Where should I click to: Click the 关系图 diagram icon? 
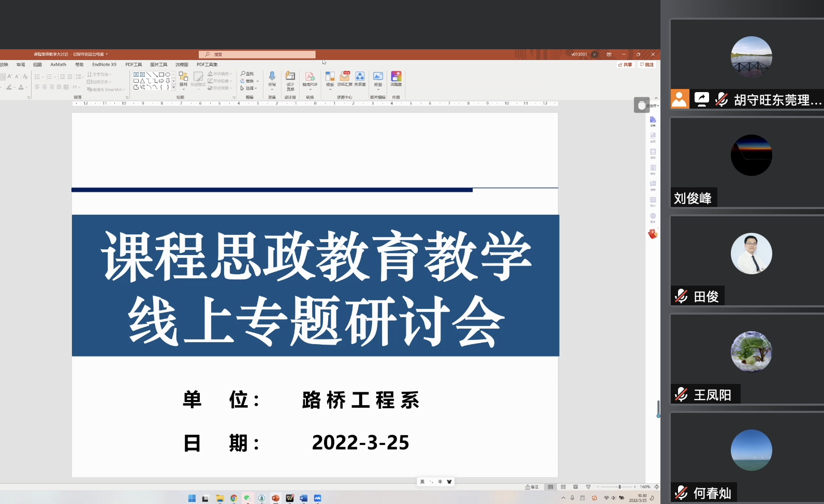(360, 79)
